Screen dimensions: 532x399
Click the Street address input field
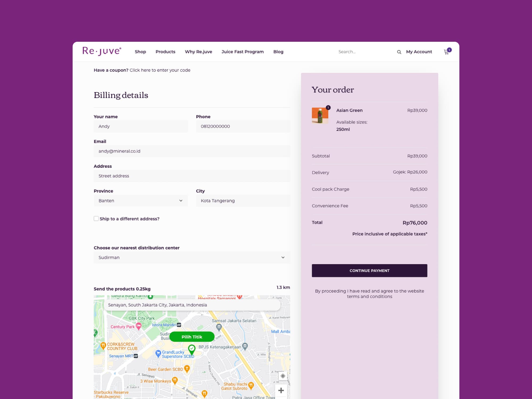(x=192, y=176)
